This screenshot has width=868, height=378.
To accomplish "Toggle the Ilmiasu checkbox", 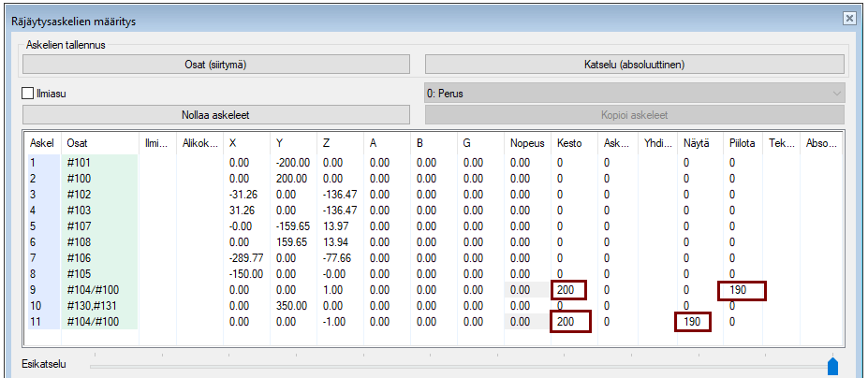I will point(28,94).
